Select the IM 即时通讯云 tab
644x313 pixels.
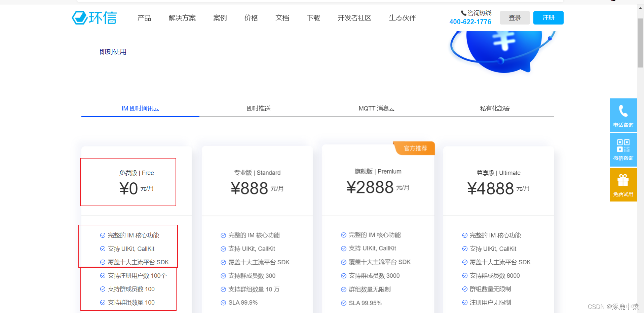point(141,108)
